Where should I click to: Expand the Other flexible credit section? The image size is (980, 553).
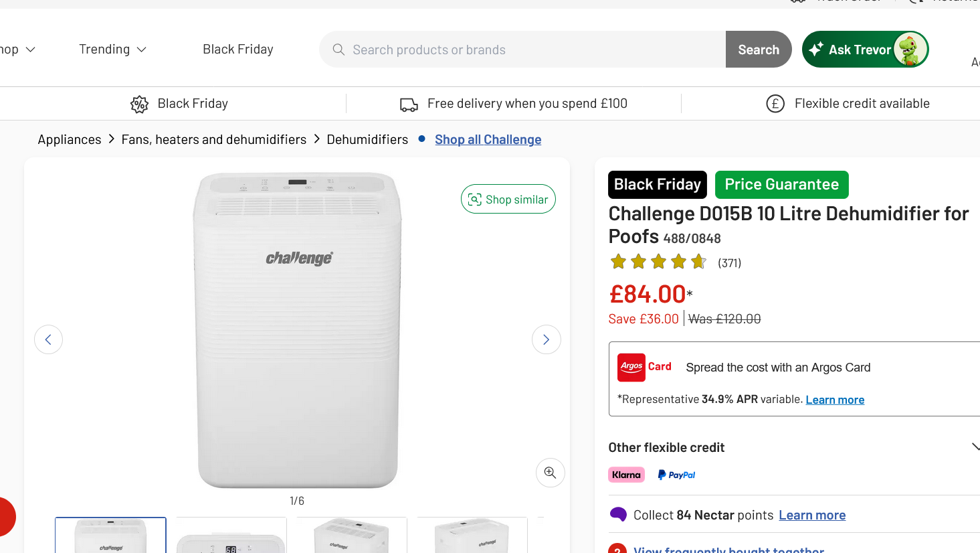click(x=975, y=447)
